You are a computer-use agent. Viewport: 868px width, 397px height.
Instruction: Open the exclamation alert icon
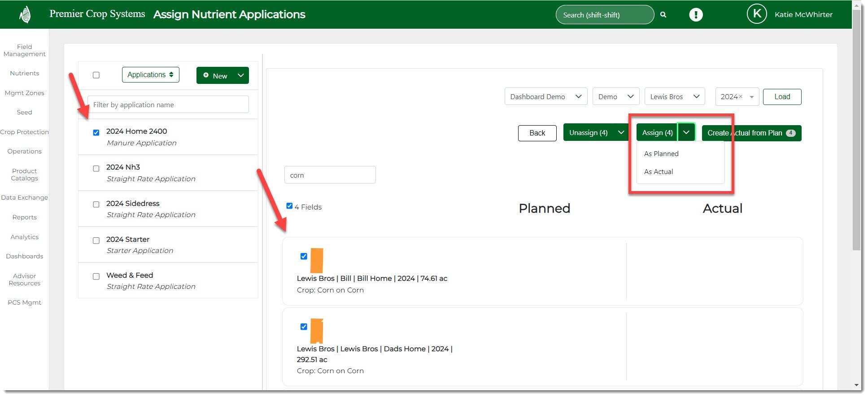pos(695,15)
